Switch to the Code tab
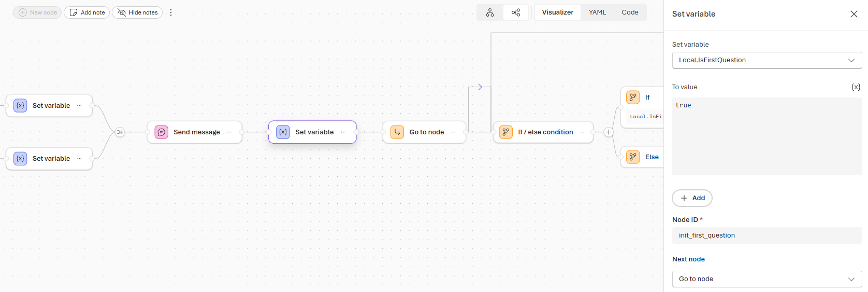Viewport: 868px width, 292px height. click(630, 12)
